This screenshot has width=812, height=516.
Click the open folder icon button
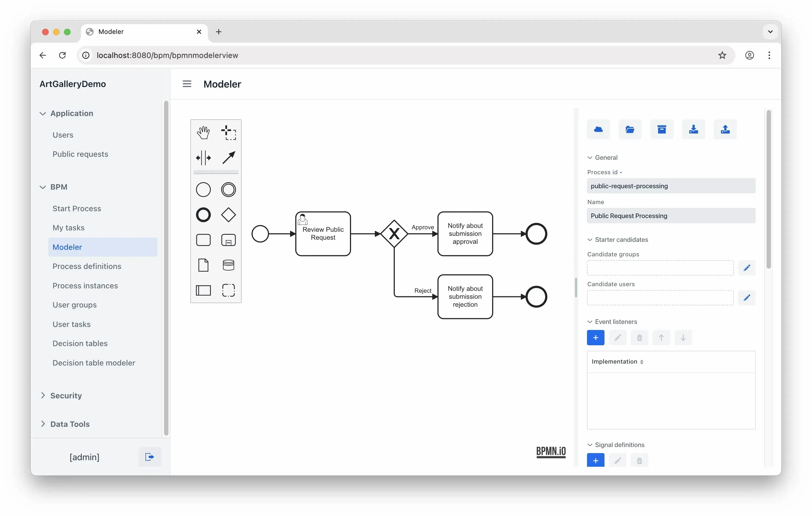pos(630,129)
